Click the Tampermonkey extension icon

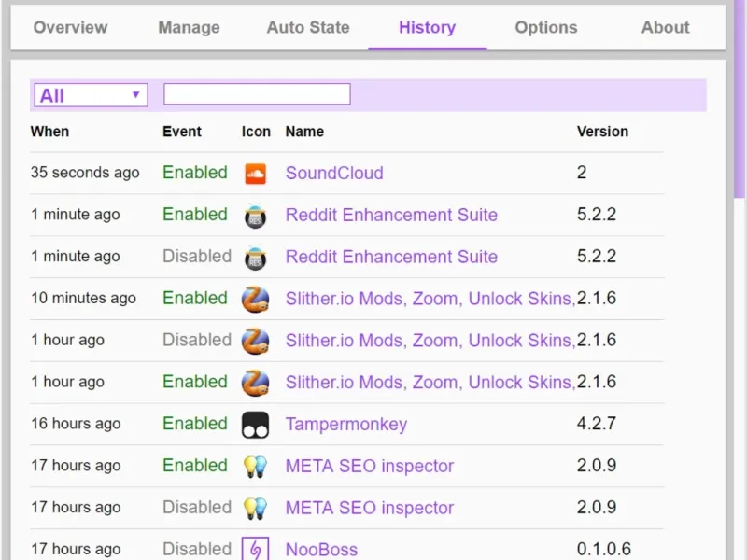[x=255, y=425]
